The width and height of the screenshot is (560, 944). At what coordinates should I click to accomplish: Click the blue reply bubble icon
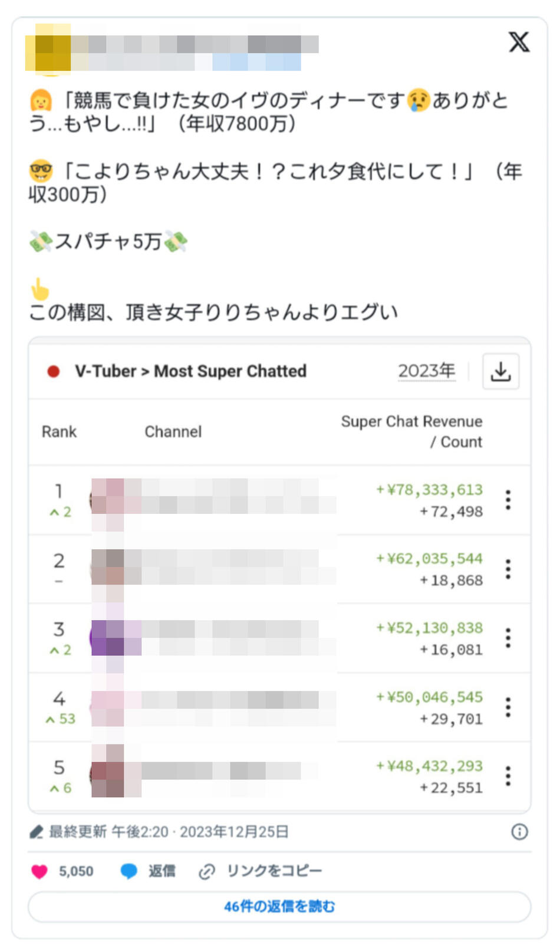pos(129,871)
